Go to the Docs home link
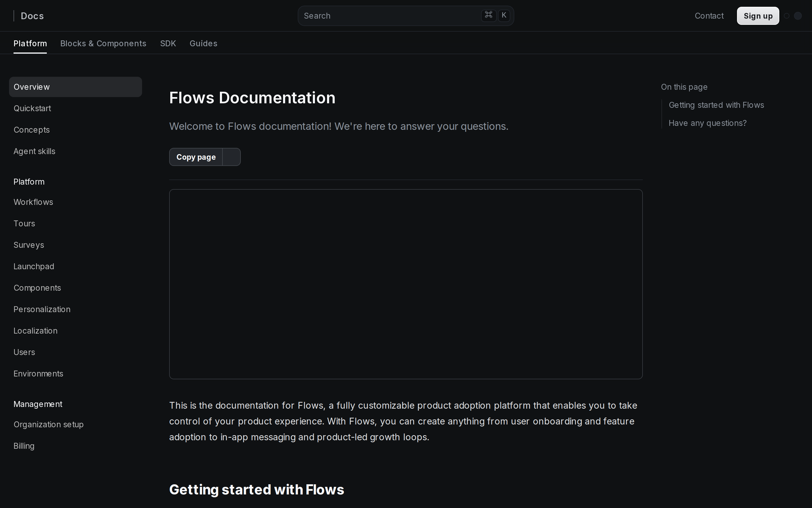This screenshot has height=508, width=812. click(x=32, y=16)
